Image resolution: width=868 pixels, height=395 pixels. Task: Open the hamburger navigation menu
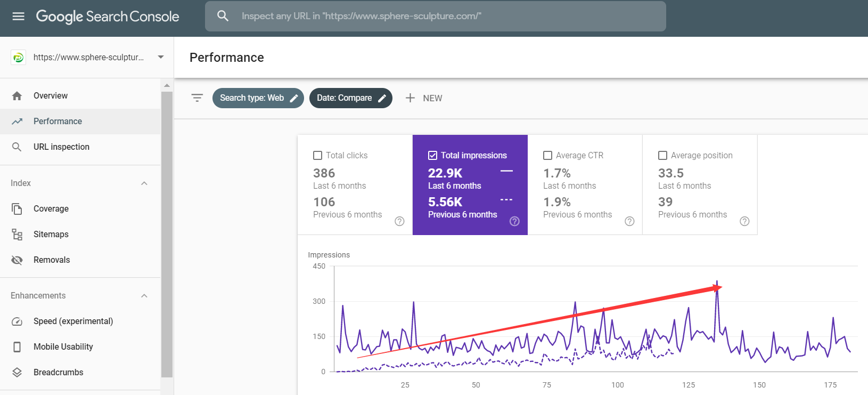coord(18,16)
